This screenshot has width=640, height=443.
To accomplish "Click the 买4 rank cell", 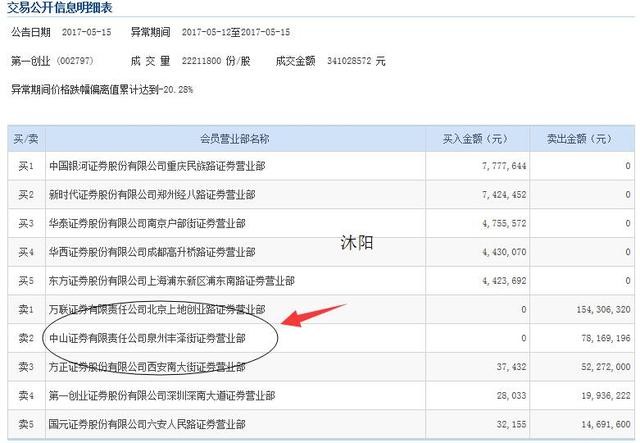I will click(26, 252).
